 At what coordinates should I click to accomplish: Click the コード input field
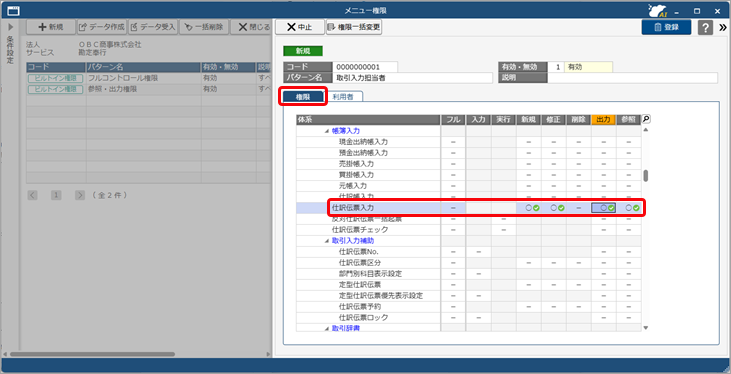coord(365,67)
